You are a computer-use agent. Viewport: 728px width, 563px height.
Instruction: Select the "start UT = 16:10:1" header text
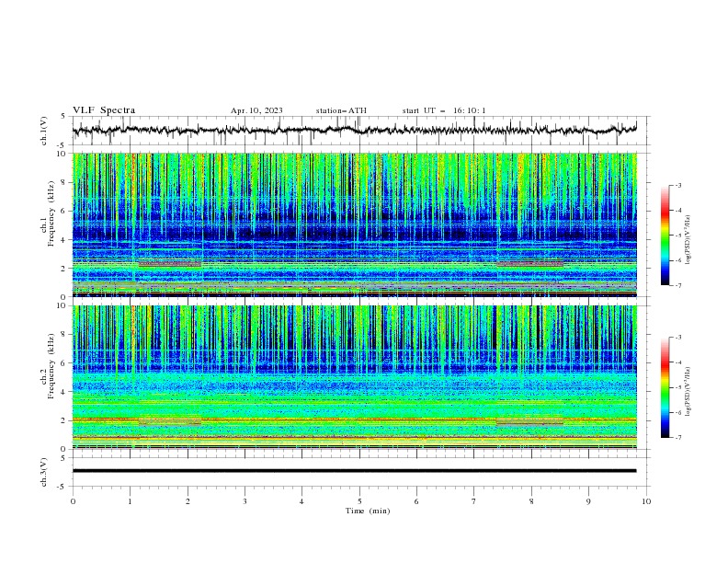pos(444,110)
